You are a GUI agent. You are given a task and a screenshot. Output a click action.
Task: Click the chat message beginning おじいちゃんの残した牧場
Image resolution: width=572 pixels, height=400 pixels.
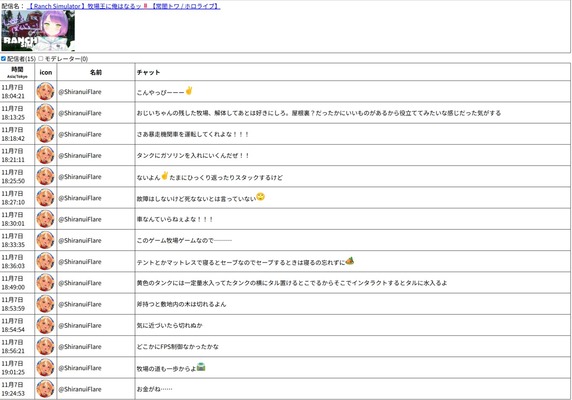pos(319,113)
